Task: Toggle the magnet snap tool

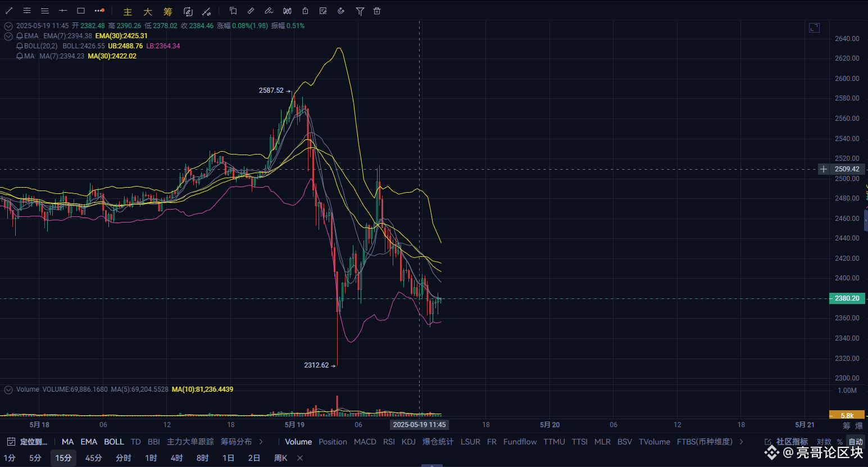Action: [x=341, y=11]
